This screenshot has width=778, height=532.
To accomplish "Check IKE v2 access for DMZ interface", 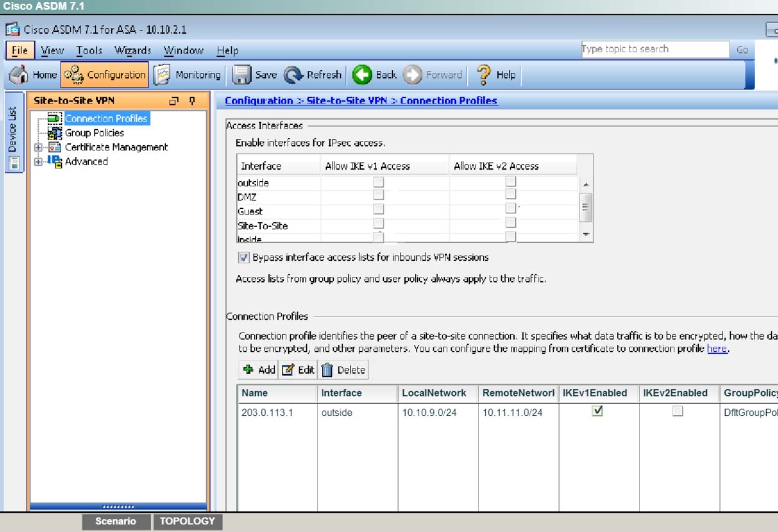I will [x=510, y=195].
